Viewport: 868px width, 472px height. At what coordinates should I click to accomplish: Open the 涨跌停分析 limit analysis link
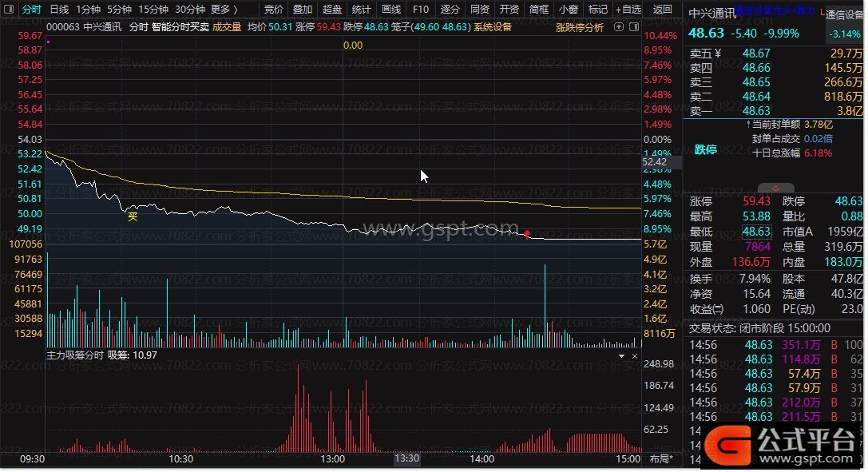tap(580, 27)
